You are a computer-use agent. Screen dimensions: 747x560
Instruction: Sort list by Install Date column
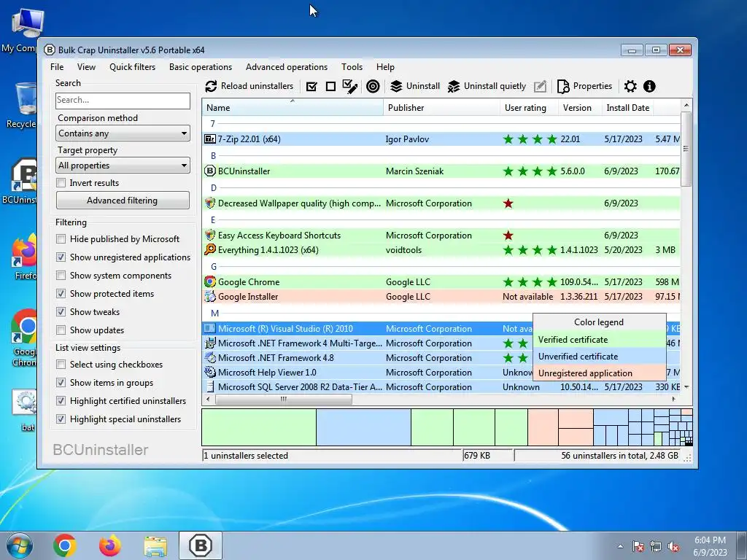627,108
